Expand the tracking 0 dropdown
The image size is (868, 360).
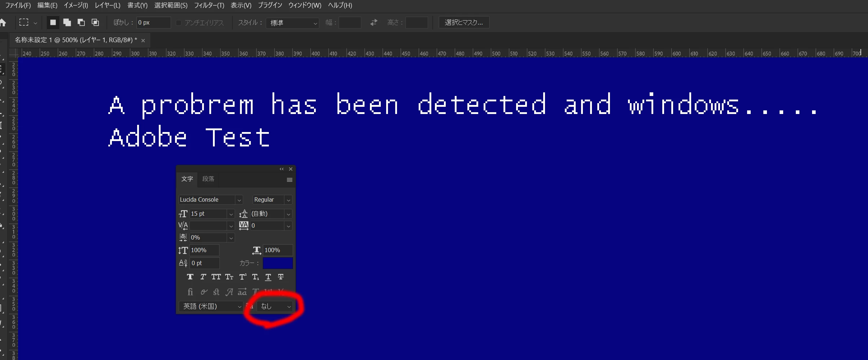pyautogui.click(x=288, y=226)
